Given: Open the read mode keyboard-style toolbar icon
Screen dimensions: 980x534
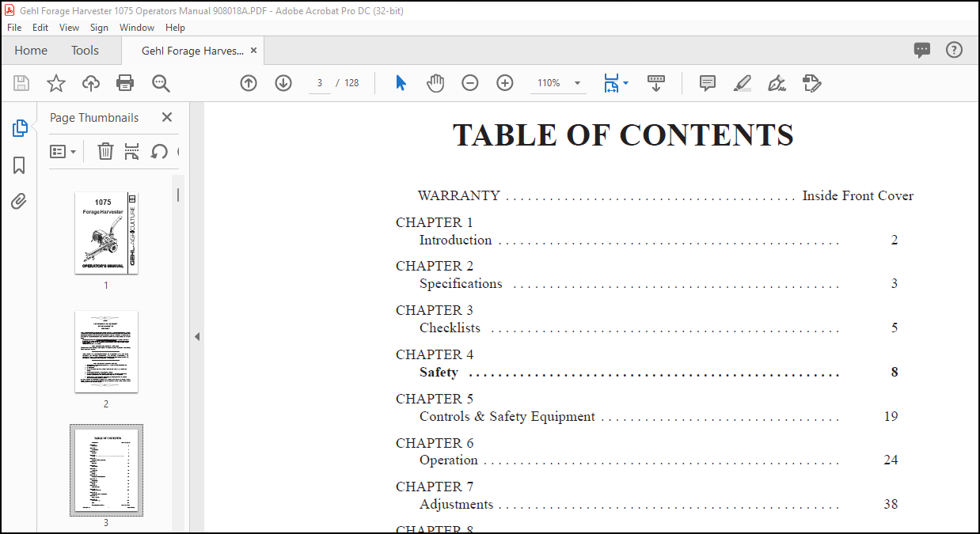Looking at the screenshot, I should [x=656, y=83].
